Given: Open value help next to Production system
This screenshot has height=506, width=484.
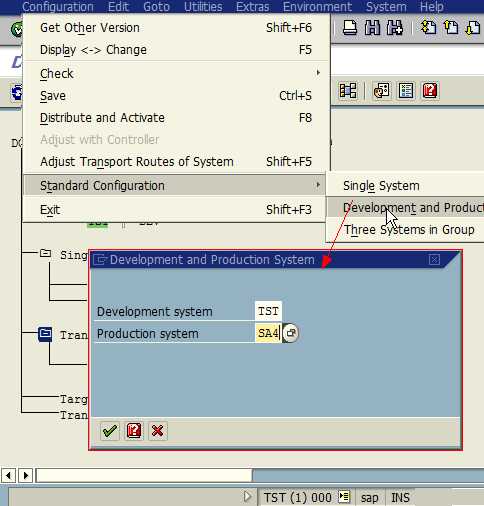Looking at the screenshot, I should pos(291,333).
